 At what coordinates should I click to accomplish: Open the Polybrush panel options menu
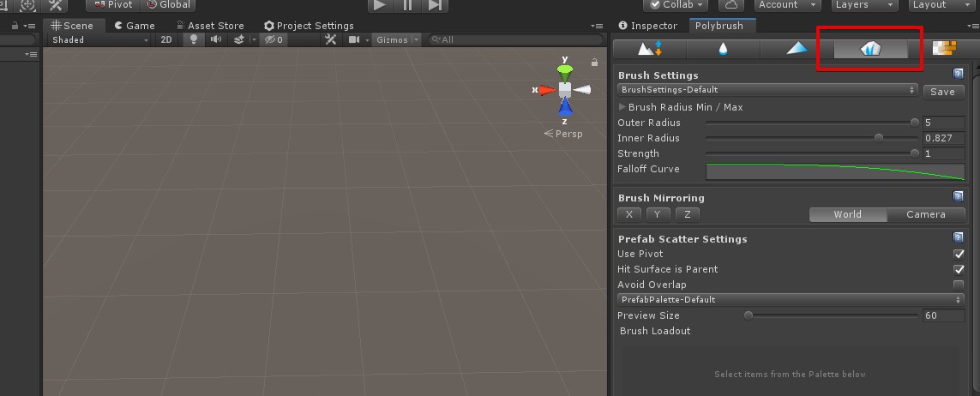[x=972, y=26]
